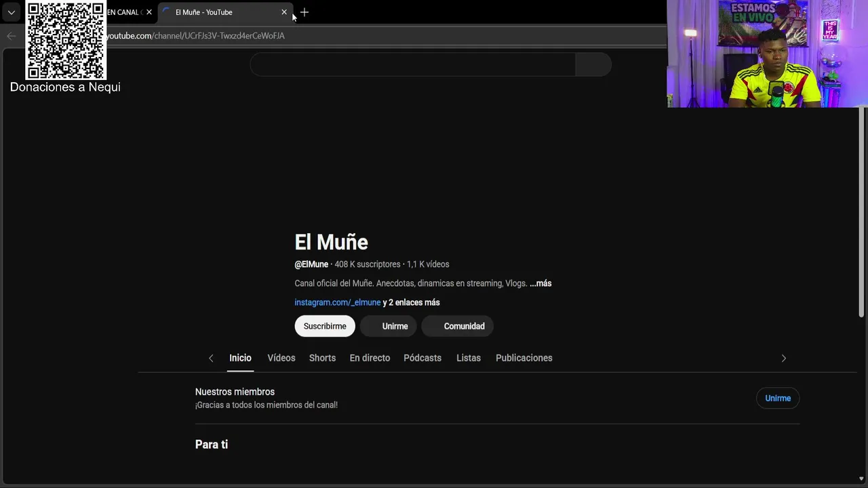Open the instagram.com/_elmune link

point(338,302)
